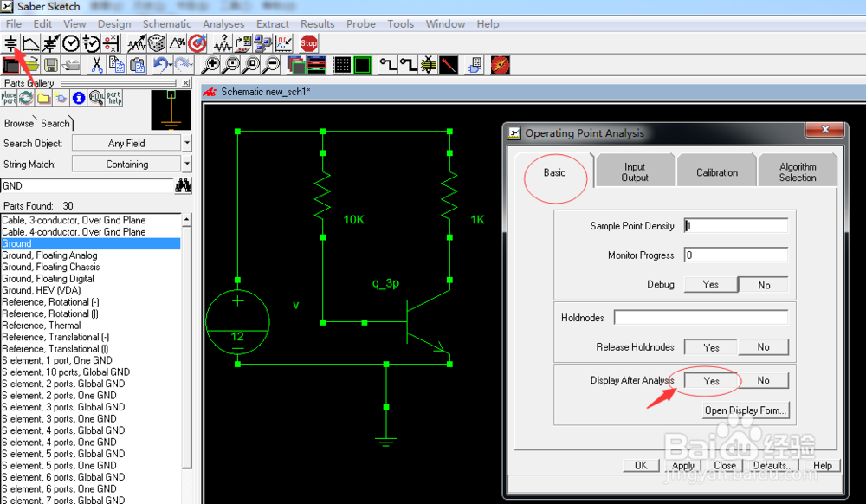This screenshot has height=504, width=866.
Task: Print the schematic using printer icon
Action: pos(71,65)
